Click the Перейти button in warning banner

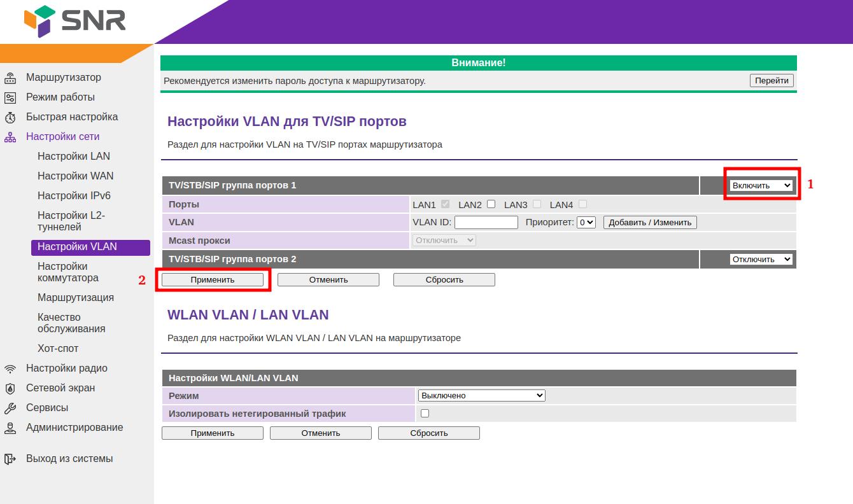[772, 80]
